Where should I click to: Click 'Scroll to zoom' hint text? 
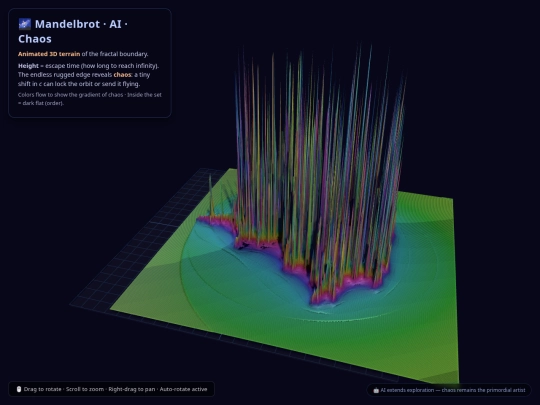85,389
